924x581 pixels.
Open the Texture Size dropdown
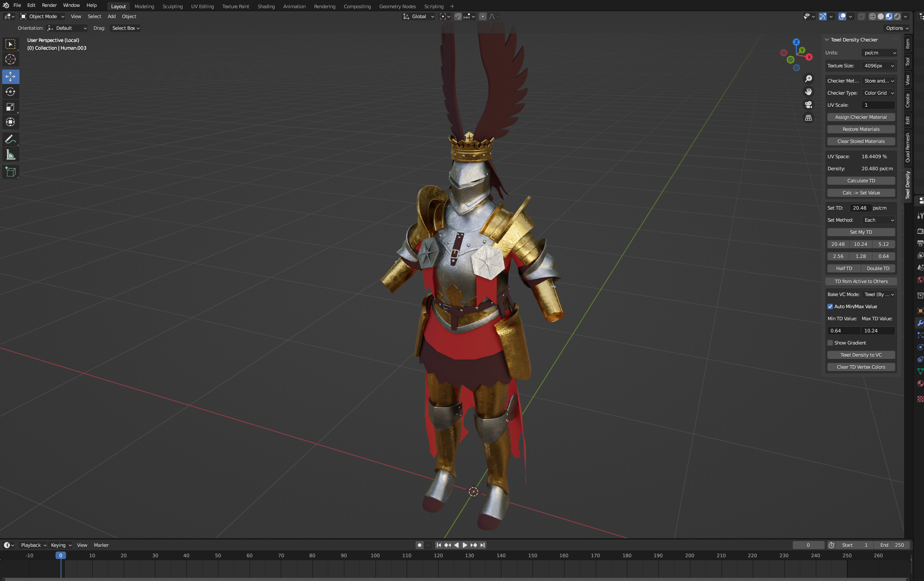[x=879, y=66]
